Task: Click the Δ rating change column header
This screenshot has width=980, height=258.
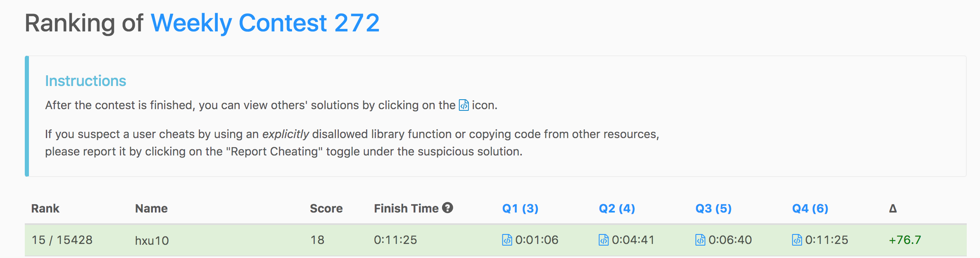Action: click(x=893, y=208)
